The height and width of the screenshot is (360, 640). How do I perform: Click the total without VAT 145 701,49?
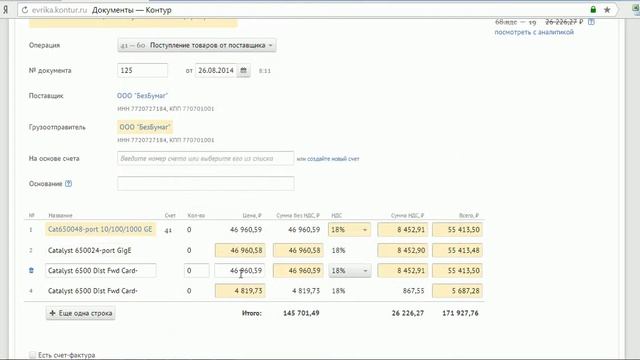point(301,313)
